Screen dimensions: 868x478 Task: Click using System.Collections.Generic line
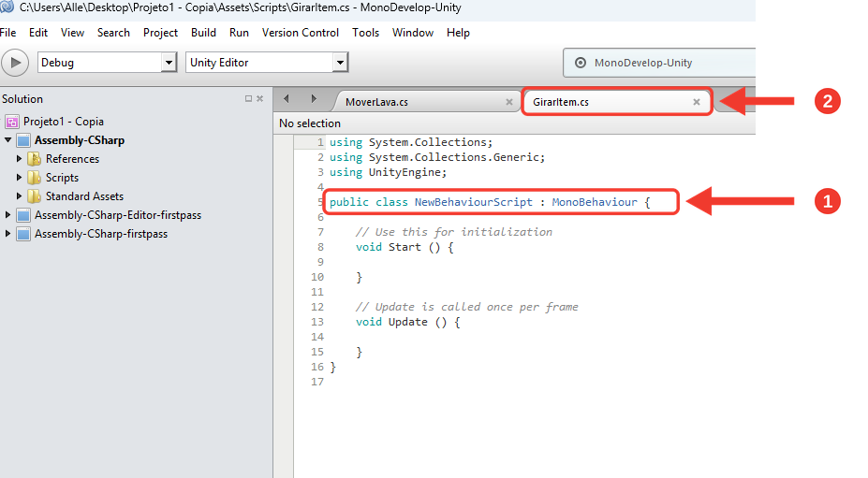tap(437, 158)
